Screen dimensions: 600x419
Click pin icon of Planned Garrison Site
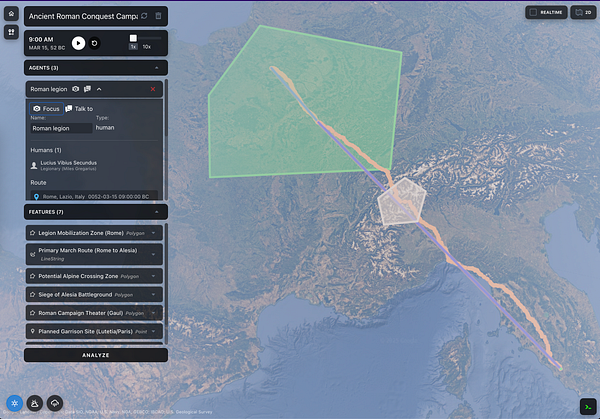[x=33, y=331]
